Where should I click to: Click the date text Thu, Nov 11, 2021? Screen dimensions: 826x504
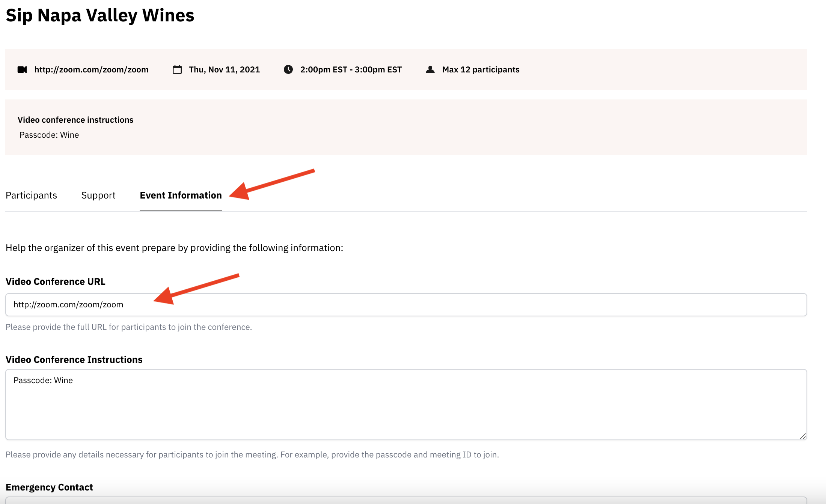pos(225,70)
